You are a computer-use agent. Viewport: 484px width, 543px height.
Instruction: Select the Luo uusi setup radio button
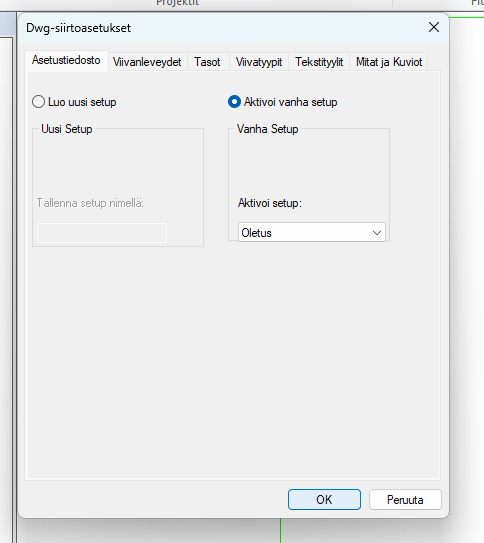click(x=38, y=102)
